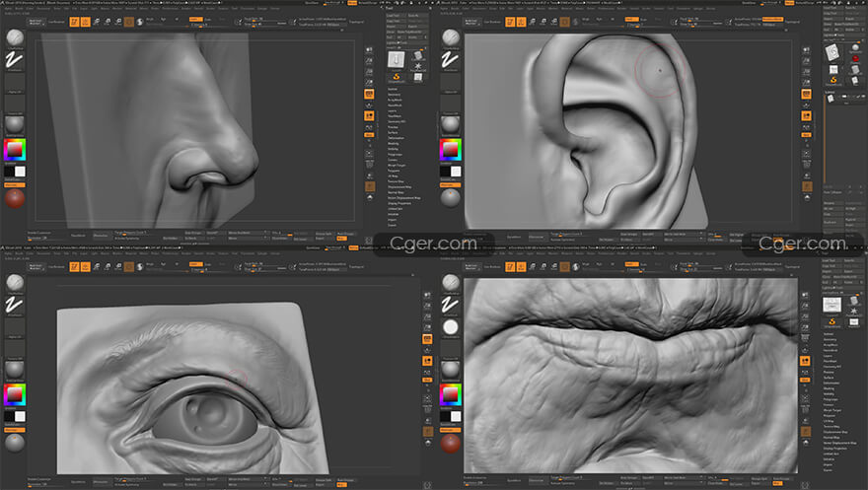Click the current tool thumbnail in lips window
Viewport: 868px width, 490px height.
coord(832,305)
